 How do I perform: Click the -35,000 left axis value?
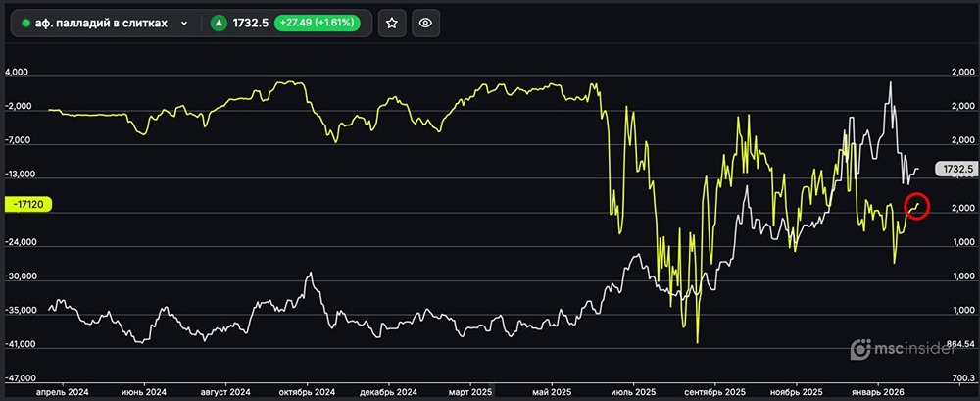(20, 310)
